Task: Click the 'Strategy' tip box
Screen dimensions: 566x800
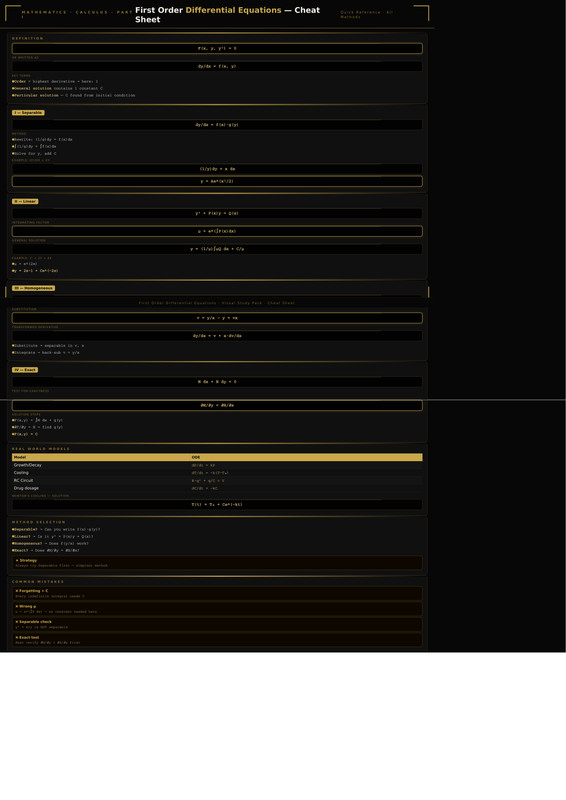Action: pyautogui.click(x=217, y=563)
